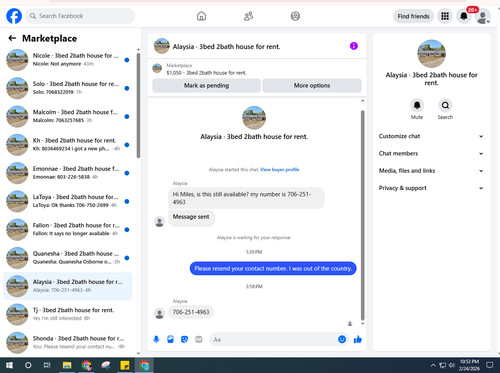Open the Shonda conversation
Image resolution: width=500 pixels, height=373 pixels.
[68, 343]
